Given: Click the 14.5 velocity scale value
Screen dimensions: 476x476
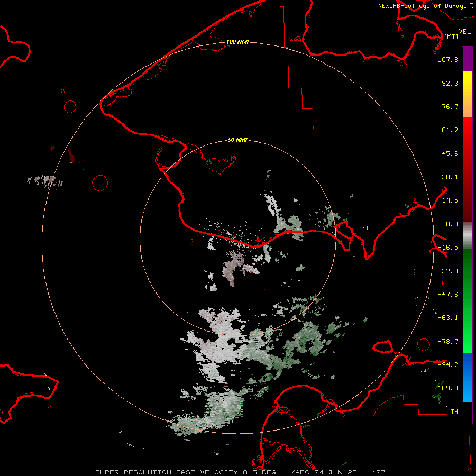Looking at the screenshot, I should tap(450, 200).
